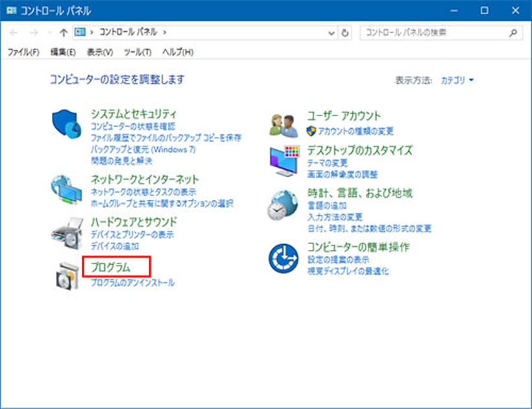The height and width of the screenshot is (409, 532).
Task: Open the ツール(T) menu
Action: [138, 52]
